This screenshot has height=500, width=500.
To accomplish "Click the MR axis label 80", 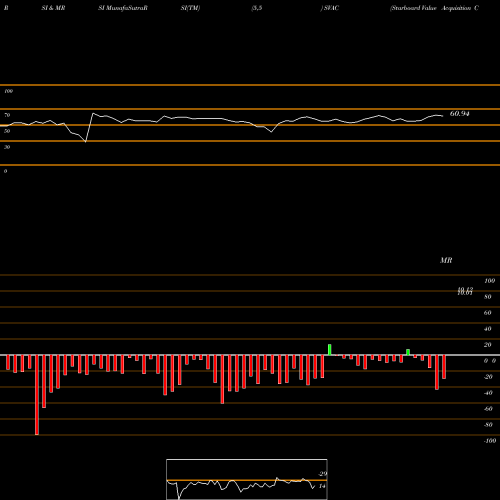I will click(487, 297).
